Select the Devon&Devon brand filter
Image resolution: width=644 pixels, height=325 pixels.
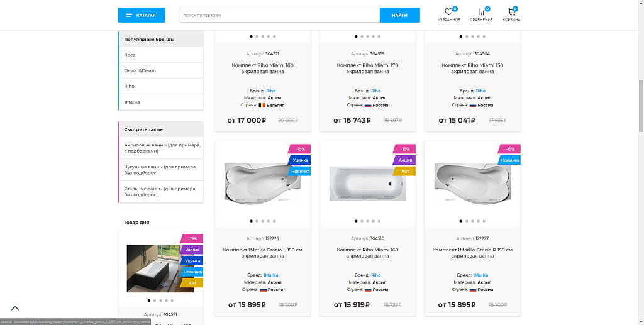140,70
